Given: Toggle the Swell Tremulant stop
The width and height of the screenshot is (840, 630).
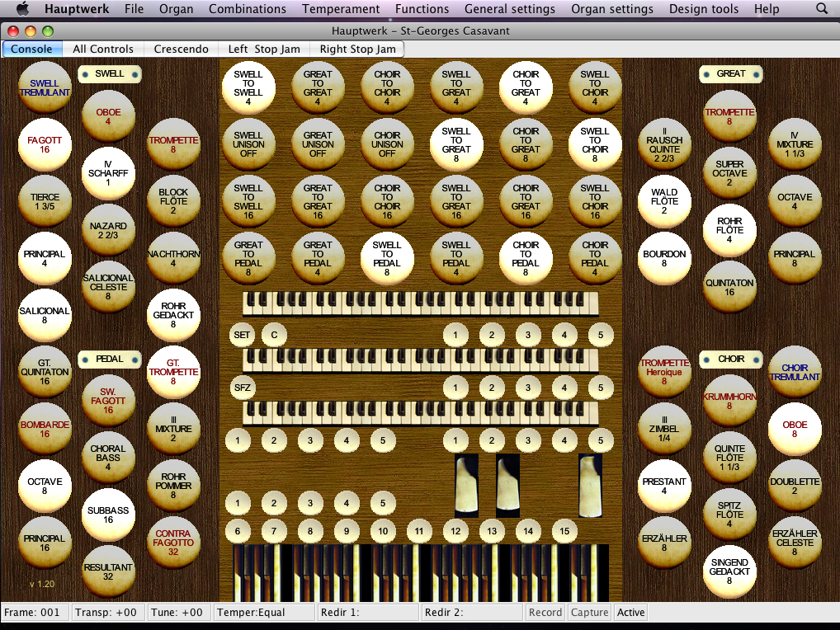Looking at the screenshot, I should coord(45,87).
